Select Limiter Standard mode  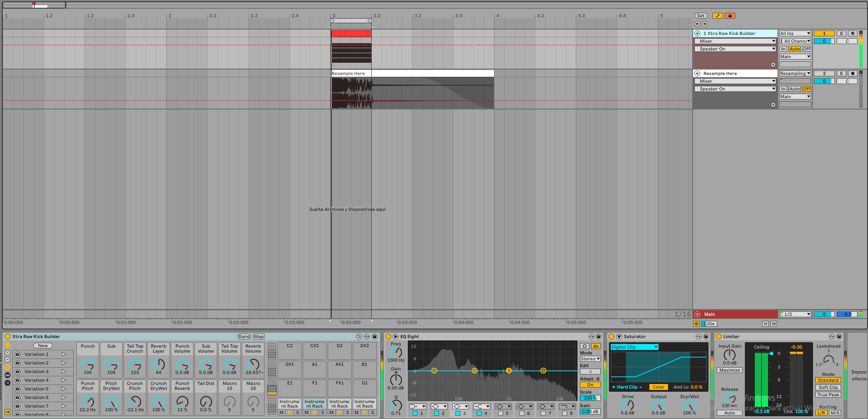828,380
